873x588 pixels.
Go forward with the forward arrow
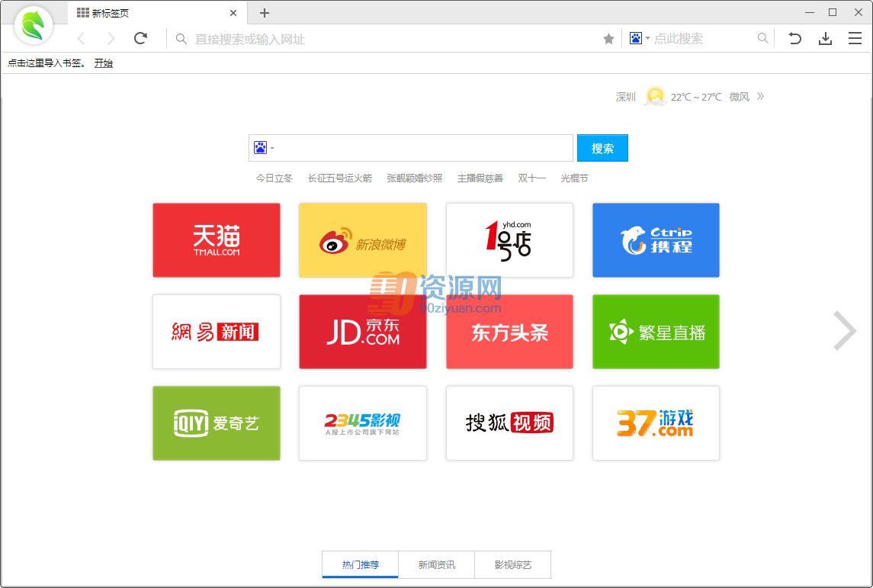click(x=111, y=38)
